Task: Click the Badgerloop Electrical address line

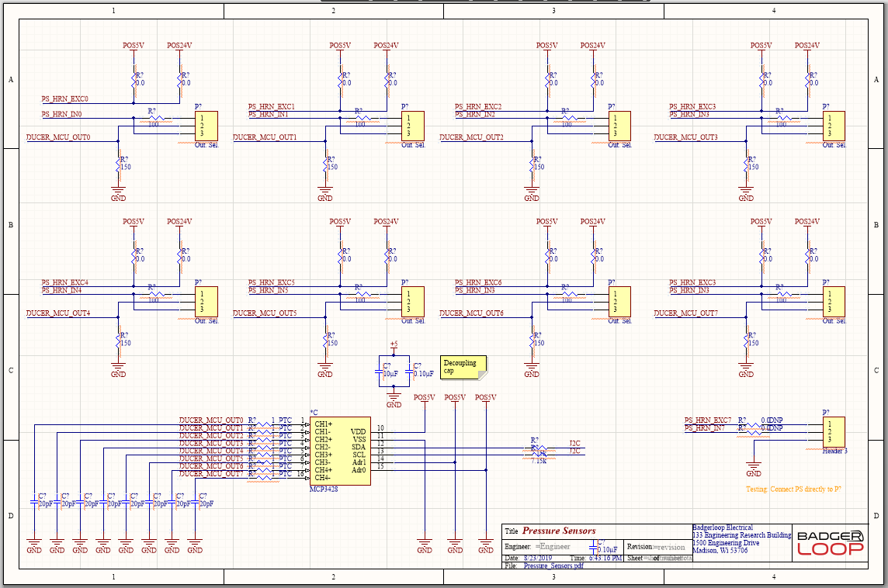Action: coord(723,527)
